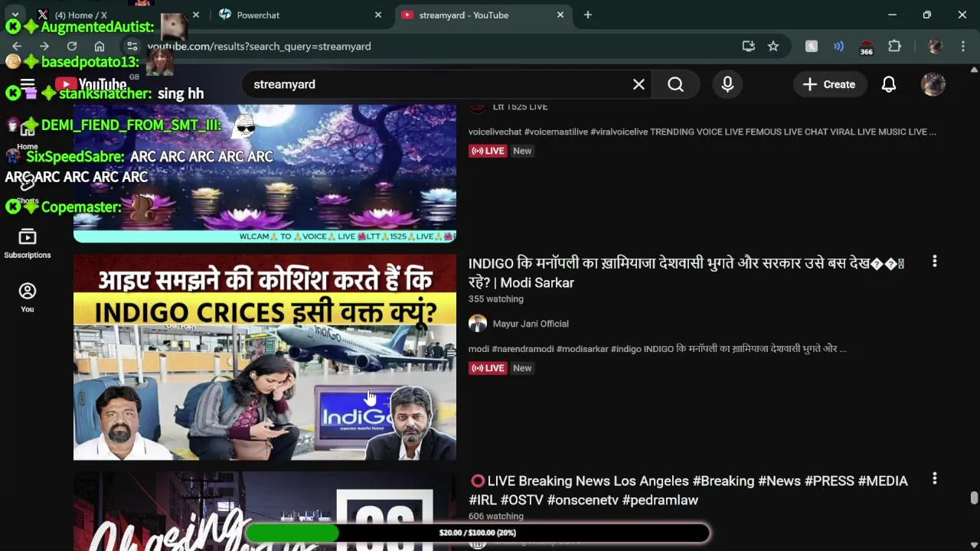The image size is (980, 551).
Task: Open options menu for the INDIGO video
Action: (934, 262)
